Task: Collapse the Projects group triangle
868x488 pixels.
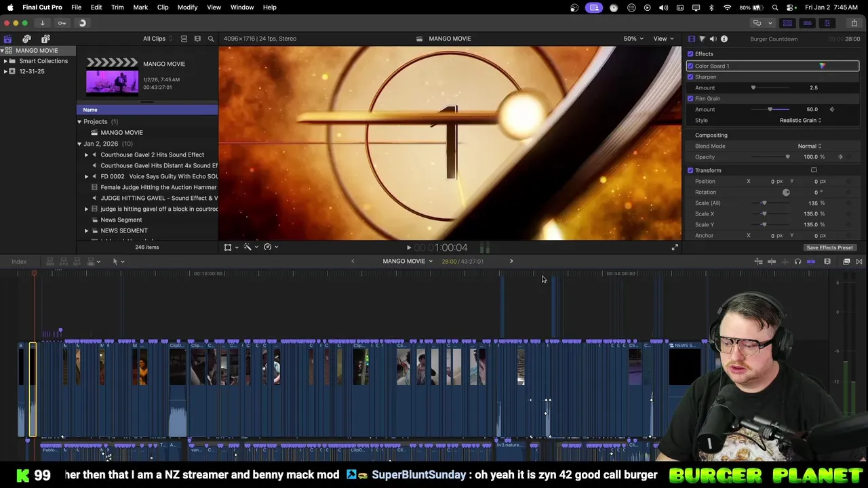Action: (79, 122)
